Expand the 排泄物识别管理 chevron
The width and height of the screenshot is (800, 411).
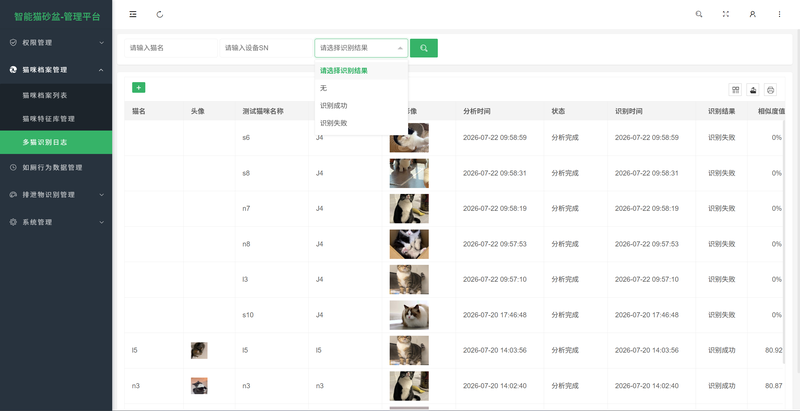(101, 194)
